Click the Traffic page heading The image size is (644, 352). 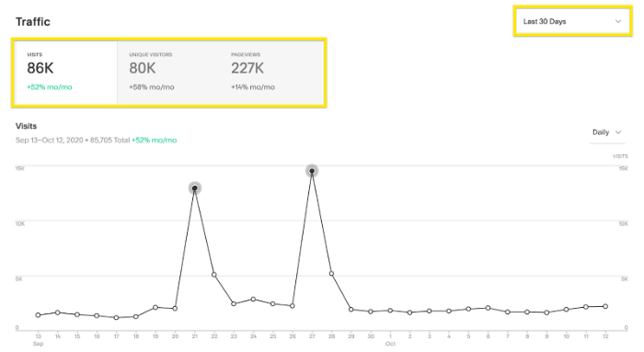[33, 22]
